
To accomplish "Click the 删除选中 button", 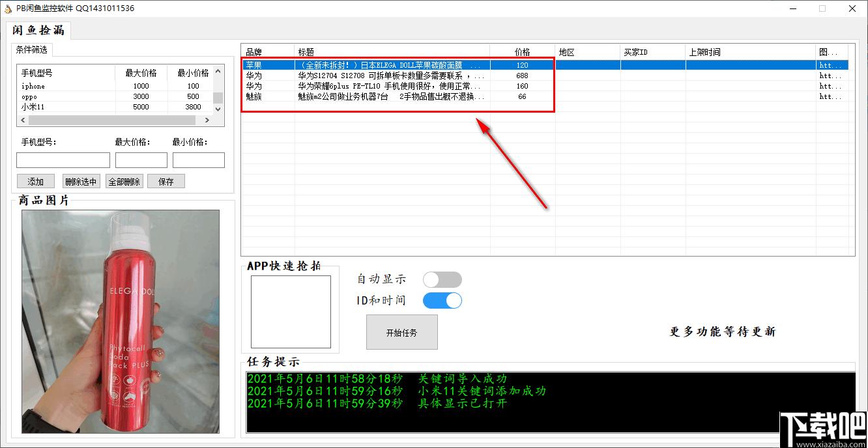I will [x=81, y=182].
